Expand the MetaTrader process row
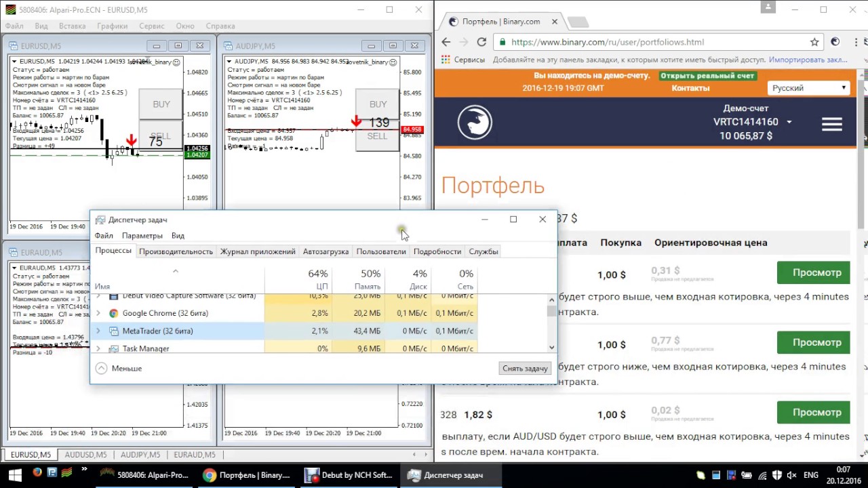 pos(98,331)
